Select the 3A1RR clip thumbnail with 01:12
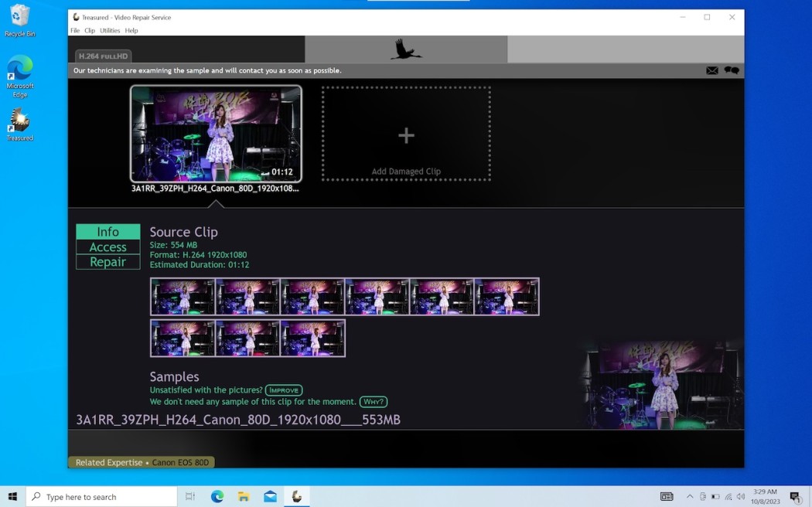Image resolution: width=812 pixels, height=507 pixels. tap(216, 134)
